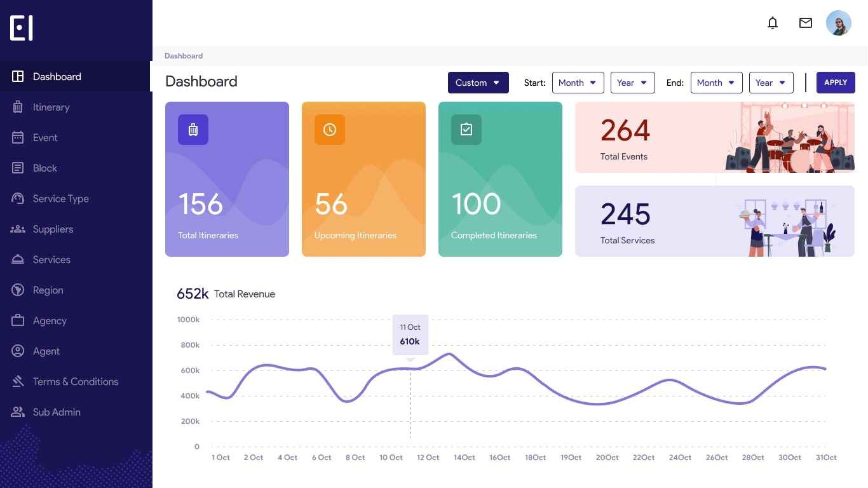This screenshot has width=868, height=488.
Task: Go to the Agency label
Action: click(50, 320)
